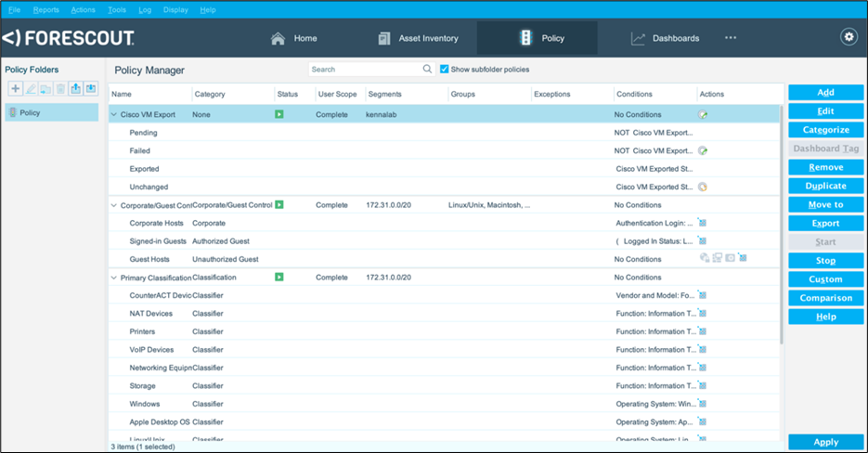Select the Apple Desktop OS row
Image resolution: width=868 pixels, height=453 pixels.
point(445,421)
